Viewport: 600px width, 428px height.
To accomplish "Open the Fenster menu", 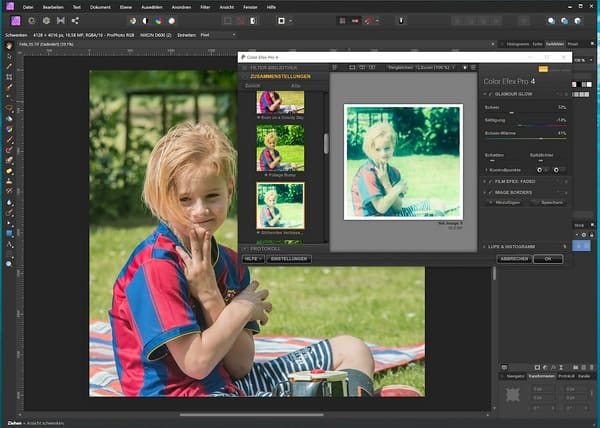I will pos(250,7).
